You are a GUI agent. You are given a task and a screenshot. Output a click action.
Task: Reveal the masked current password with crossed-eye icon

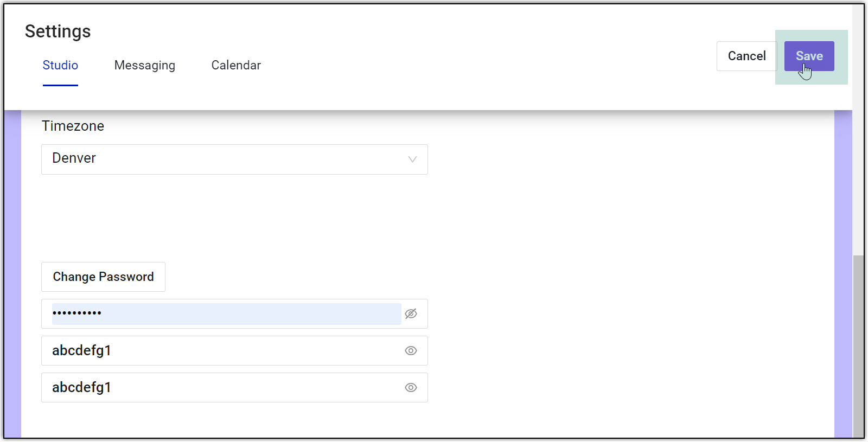click(411, 314)
